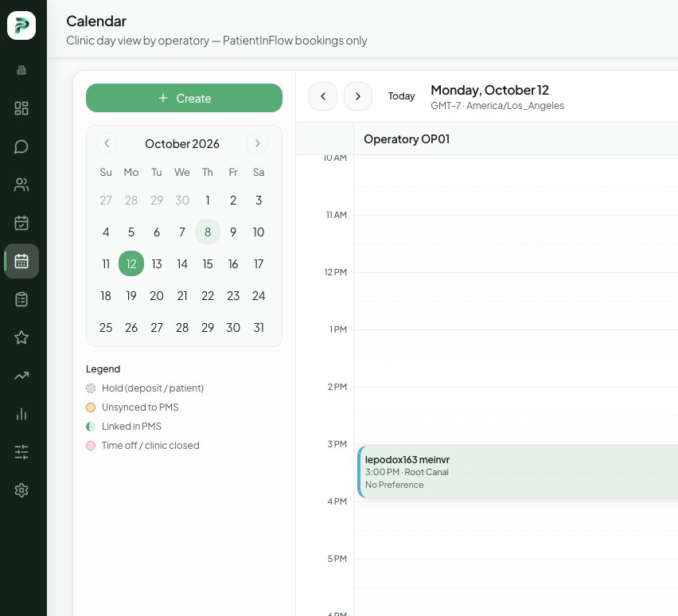
Task: Open the dashboard grid sidebar icon
Action: click(21, 108)
